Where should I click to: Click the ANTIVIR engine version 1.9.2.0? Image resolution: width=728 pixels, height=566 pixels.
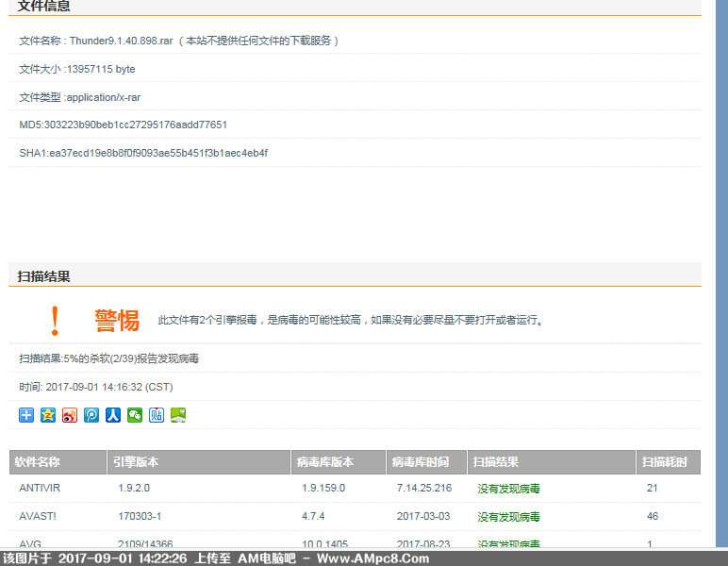pyautogui.click(x=134, y=488)
